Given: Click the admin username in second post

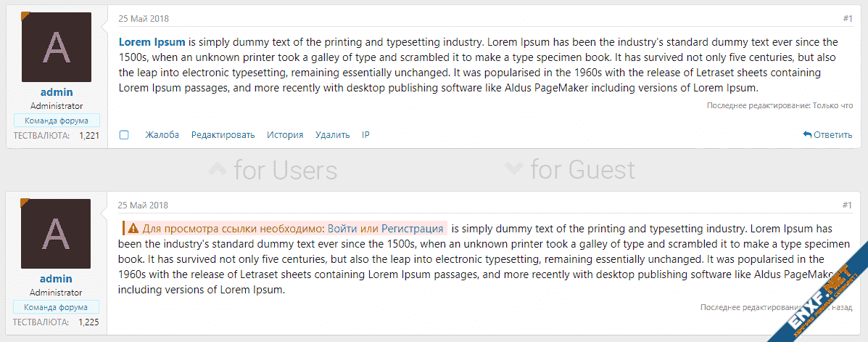Looking at the screenshot, I should tap(57, 279).
